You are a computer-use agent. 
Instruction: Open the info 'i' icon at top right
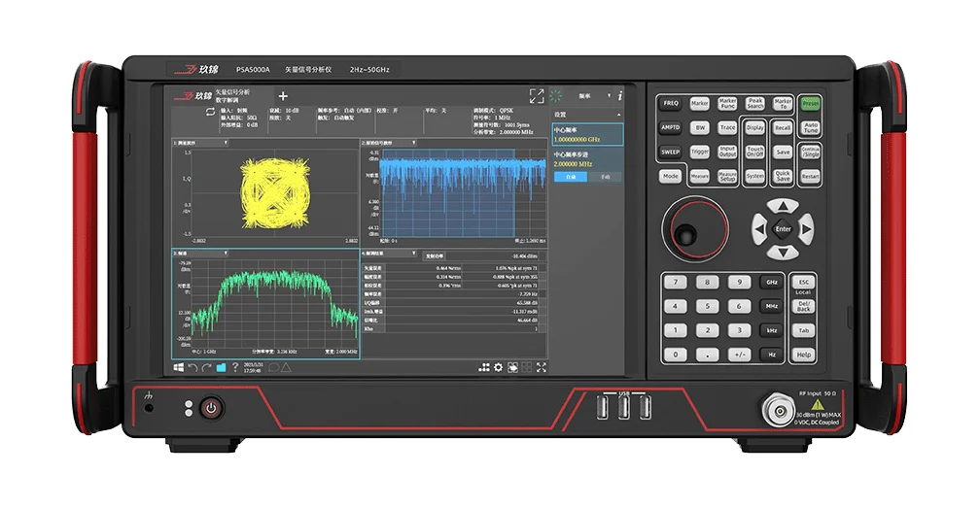pyautogui.click(x=619, y=95)
